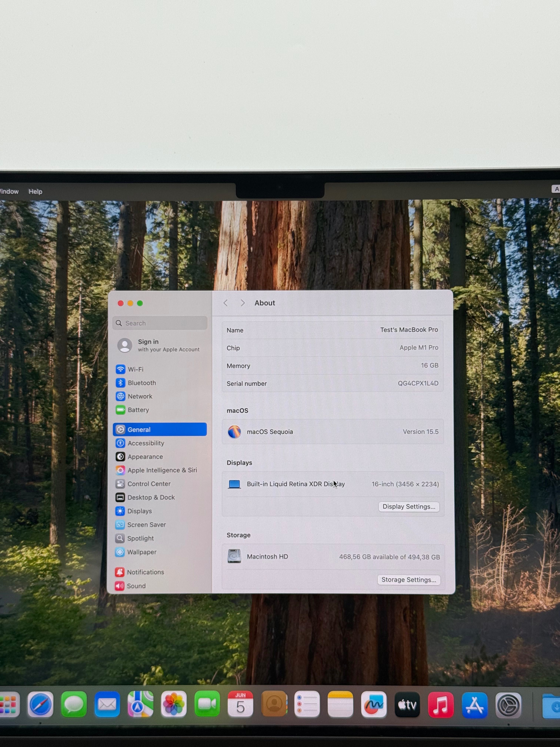Launch Safari from the Dock
The image size is (560, 747).
tap(40, 704)
